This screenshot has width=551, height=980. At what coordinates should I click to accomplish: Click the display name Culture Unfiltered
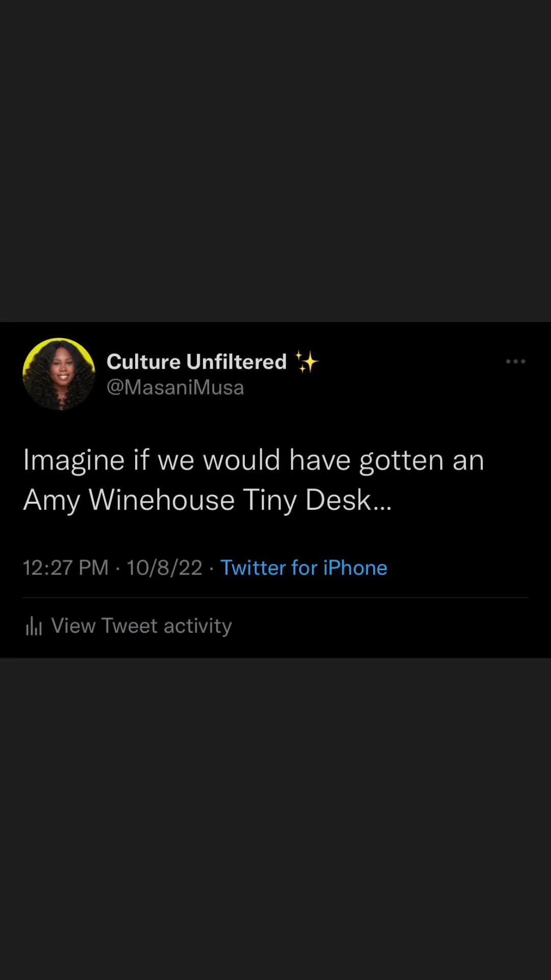tap(196, 362)
